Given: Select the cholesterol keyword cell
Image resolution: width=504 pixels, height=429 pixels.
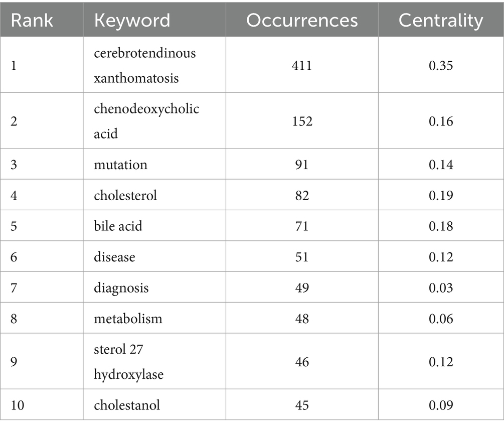Looking at the screenshot, I should [155, 195].
